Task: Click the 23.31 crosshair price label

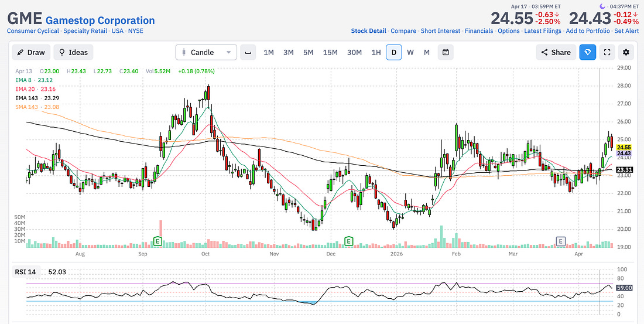Action: (624, 169)
